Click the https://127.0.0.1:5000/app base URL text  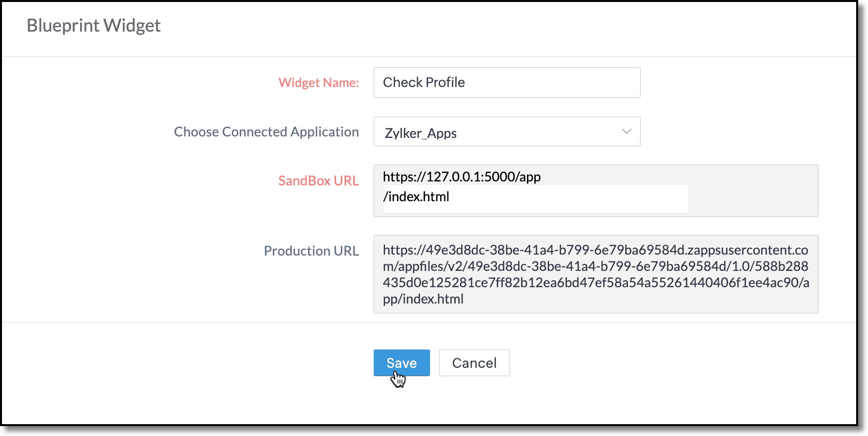click(462, 176)
